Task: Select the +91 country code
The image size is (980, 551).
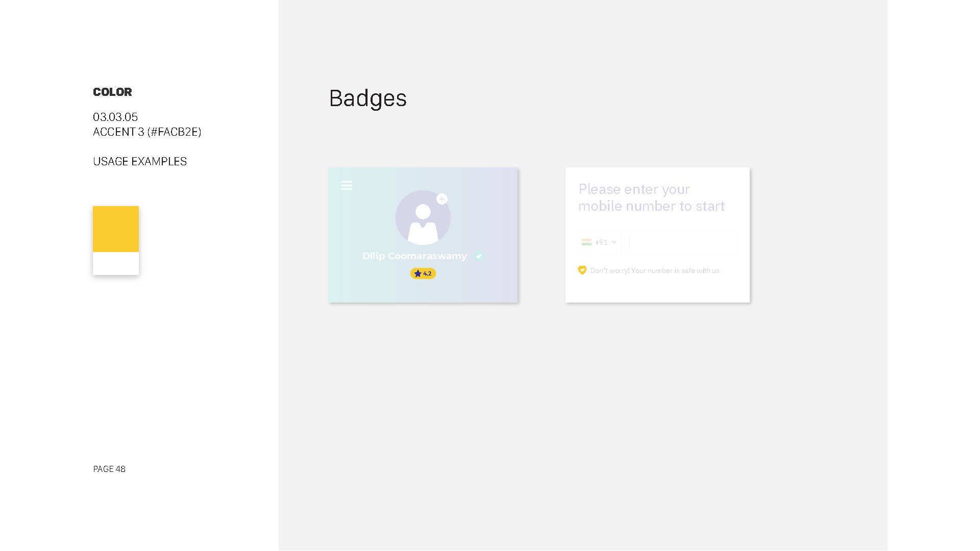Action: (x=601, y=242)
